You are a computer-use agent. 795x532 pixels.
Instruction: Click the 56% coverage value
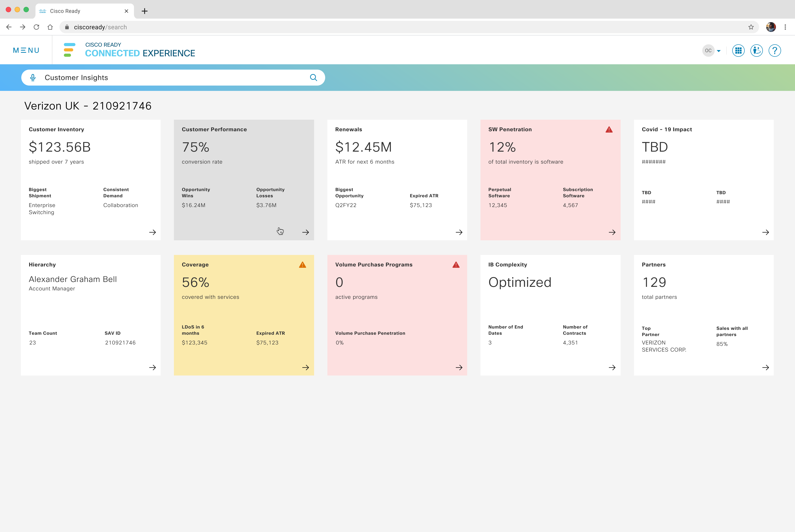195,282
